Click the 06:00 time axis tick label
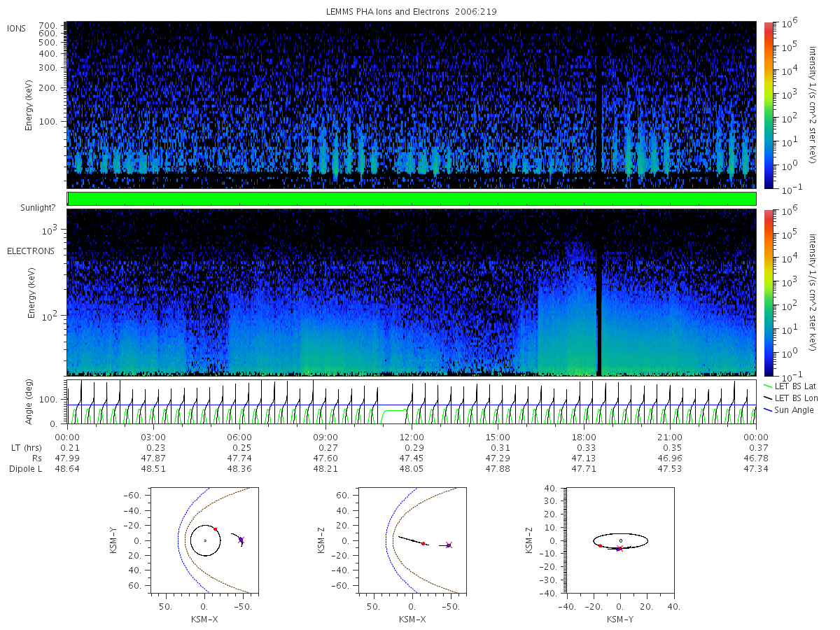840x630 pixels. [x=239, y=437]
